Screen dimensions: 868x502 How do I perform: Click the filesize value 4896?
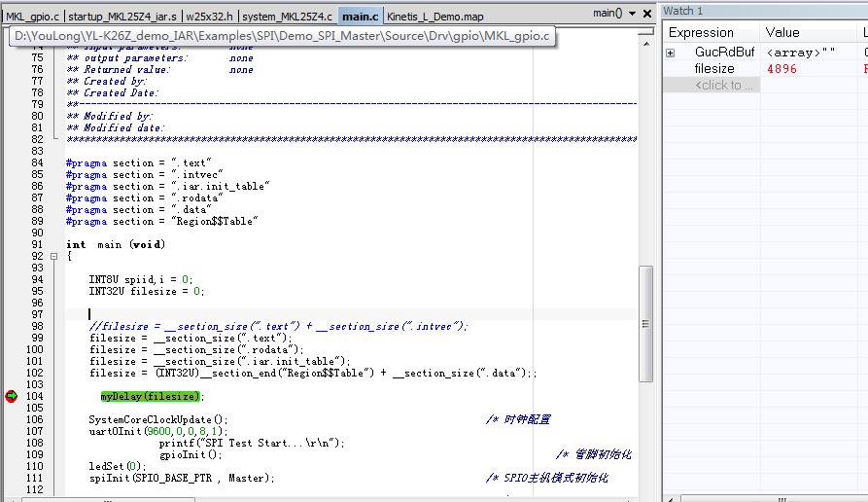click(x=781, y=69)
